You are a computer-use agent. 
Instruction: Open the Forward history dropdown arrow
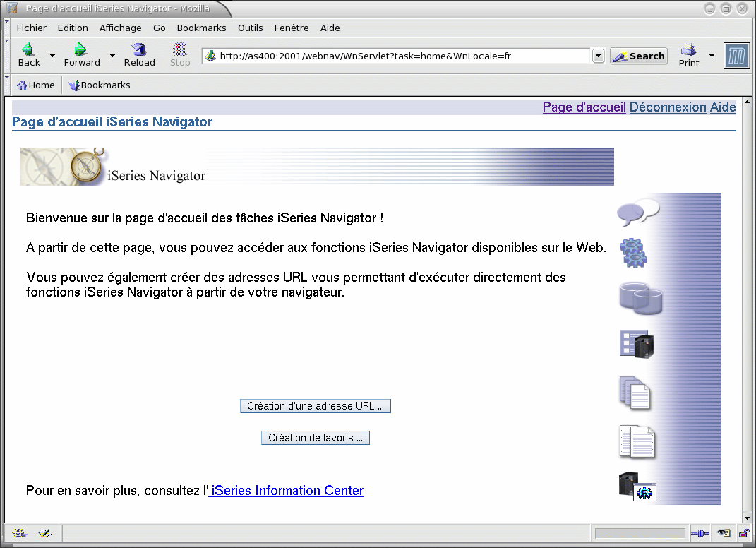pos(112,56)
